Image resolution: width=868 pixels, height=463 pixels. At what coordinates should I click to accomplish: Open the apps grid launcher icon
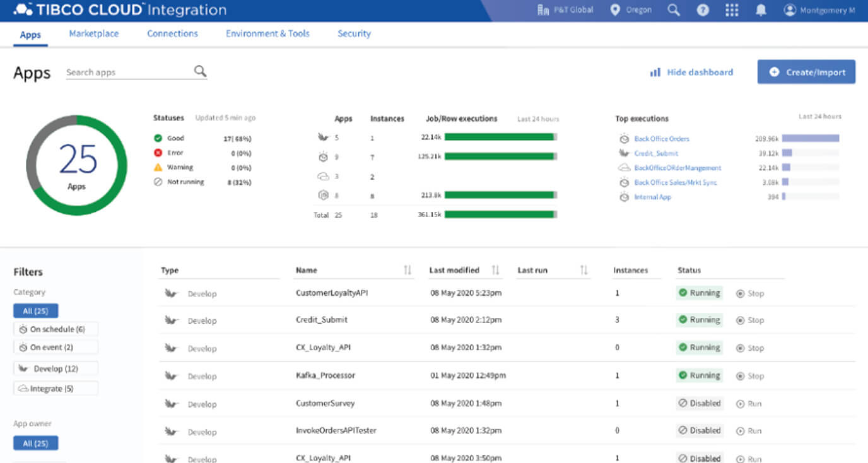tap(732, 11)
